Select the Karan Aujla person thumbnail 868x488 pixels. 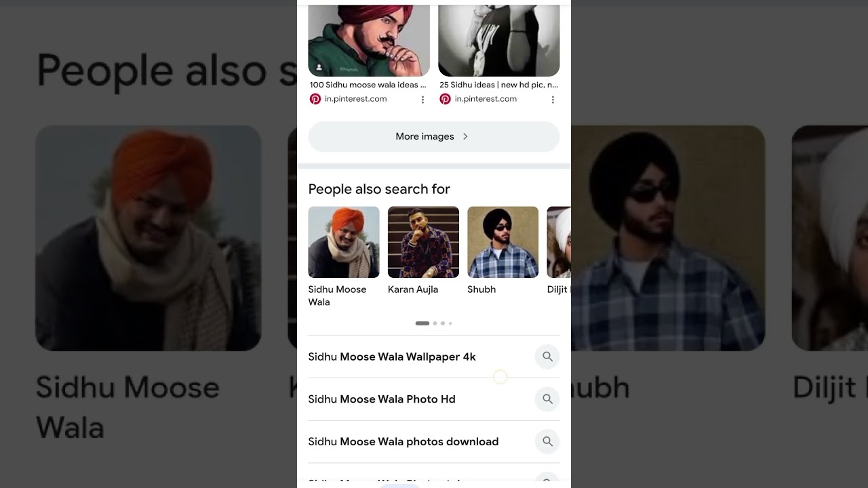(423, 242)
